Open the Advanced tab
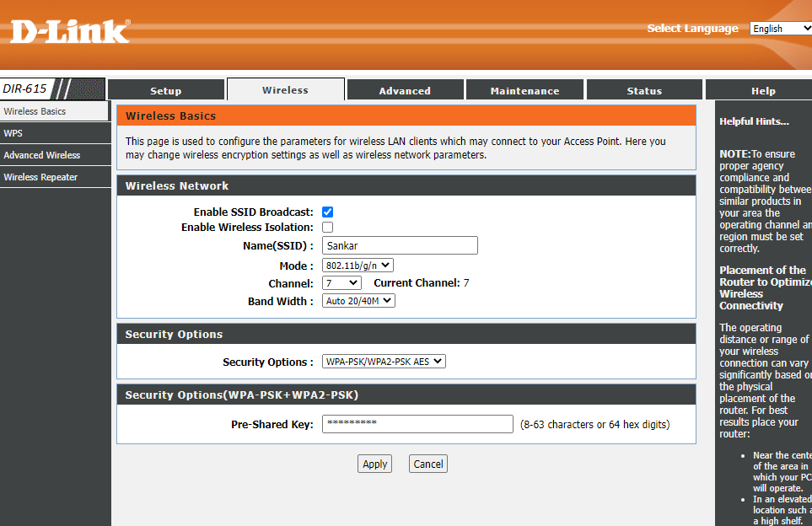 [405, 90]
